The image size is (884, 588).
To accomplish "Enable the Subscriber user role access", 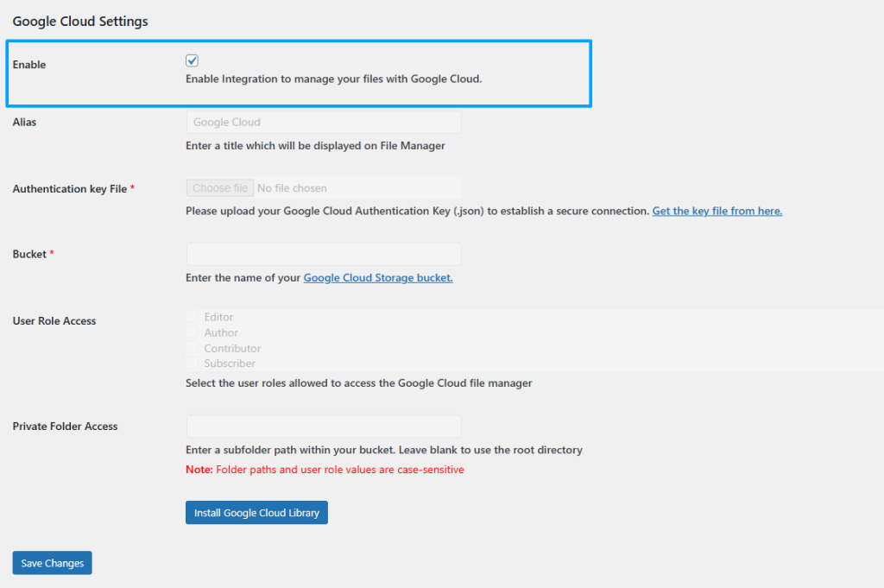I will [193, 364].
